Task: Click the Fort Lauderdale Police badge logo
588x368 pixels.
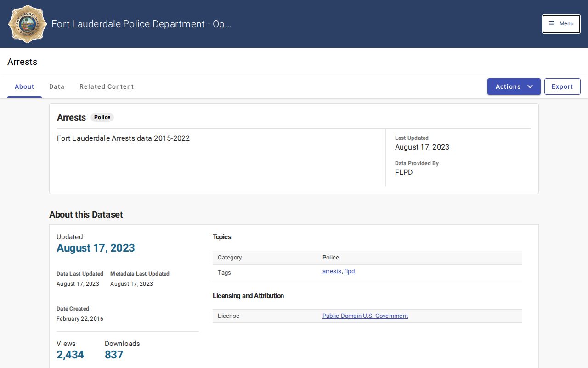Action: (28, 24)
